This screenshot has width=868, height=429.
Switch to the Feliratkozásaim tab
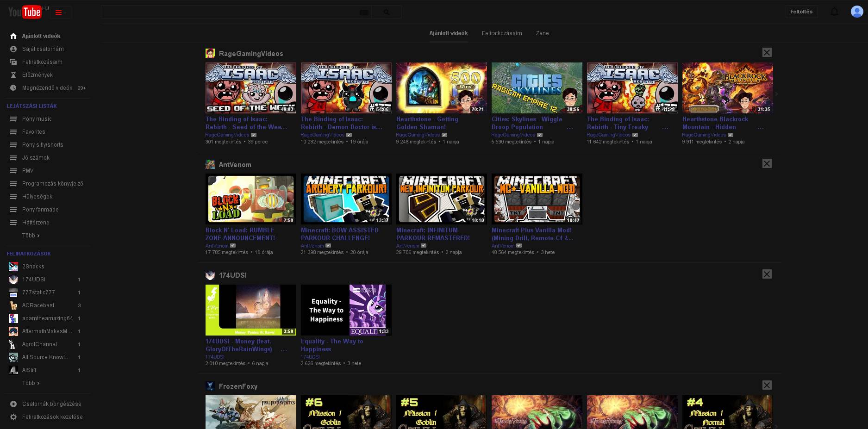(x=502, y=33)
